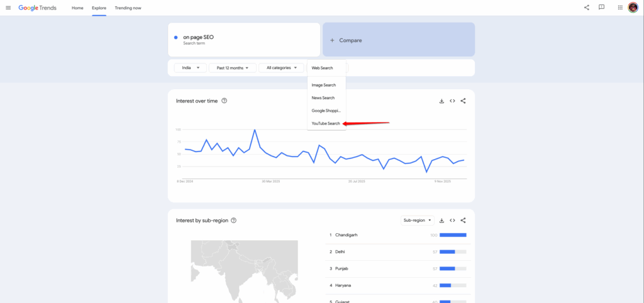Click the Chandigarh blue interest bar

(453, 235)
